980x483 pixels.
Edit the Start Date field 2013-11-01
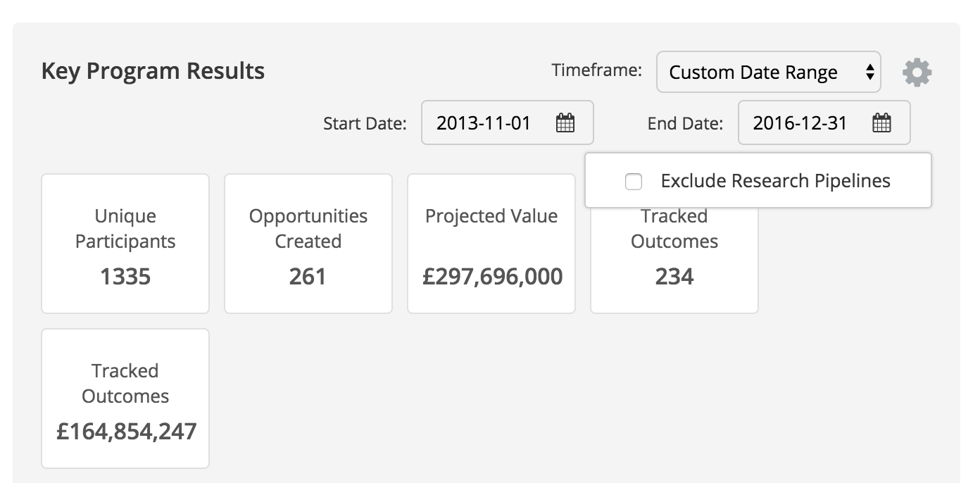(x=483, y=123)
